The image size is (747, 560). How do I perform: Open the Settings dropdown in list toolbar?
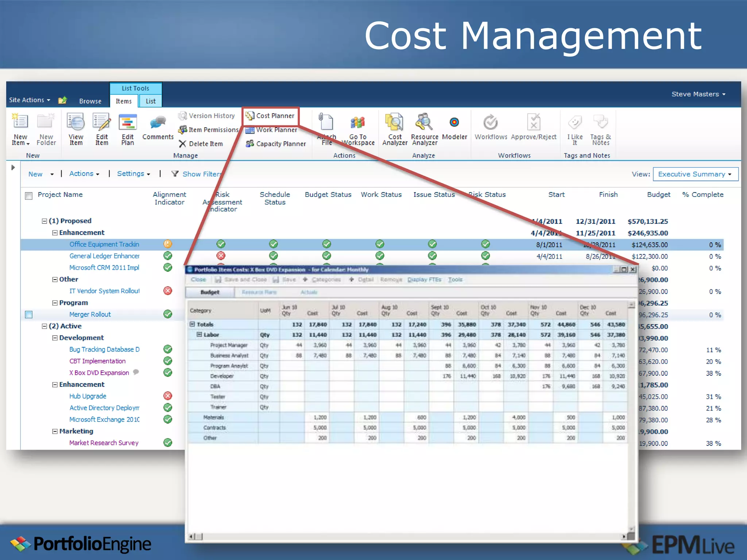[x=133, y=174]
